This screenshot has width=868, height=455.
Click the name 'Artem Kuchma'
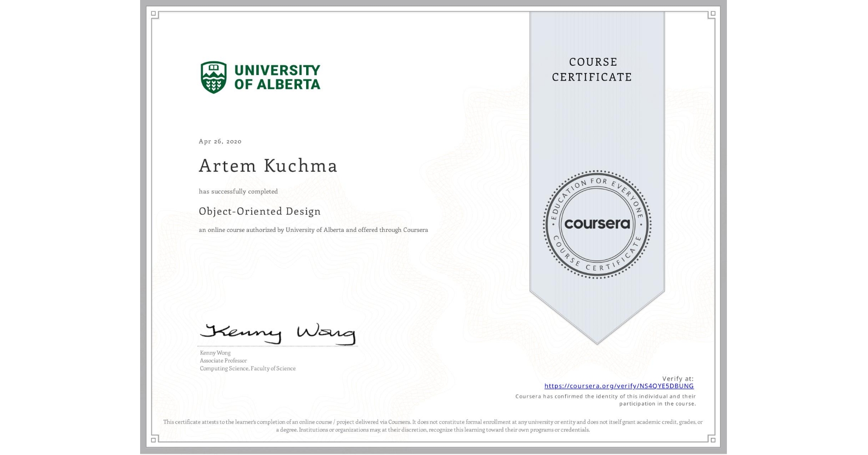pyautogui.click(x=268, y=166)
